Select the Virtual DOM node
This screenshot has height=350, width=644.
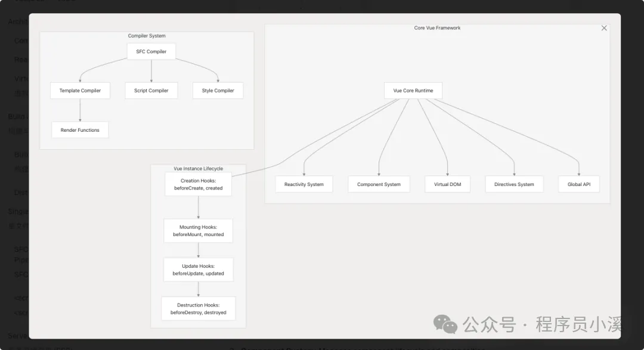[x=447, y=184]
